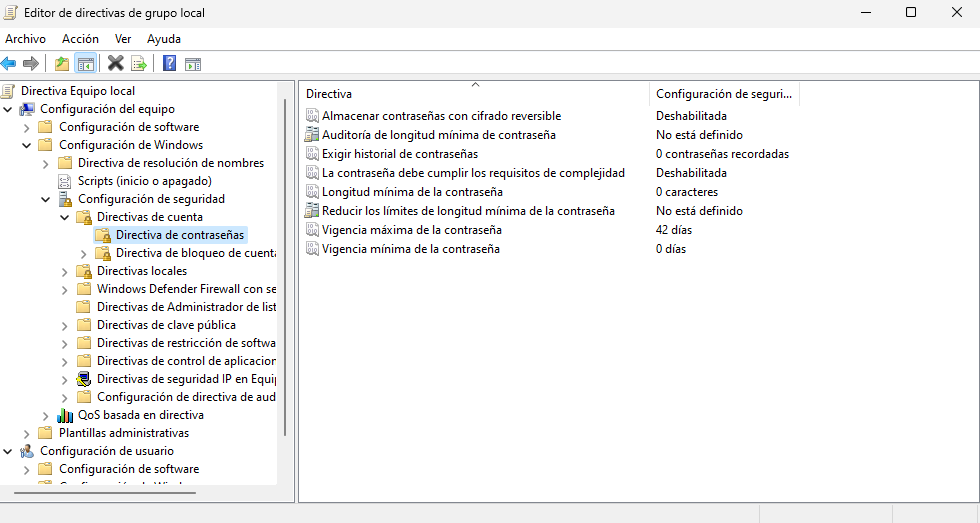Open the Ayuda menu

pyautogui.click(x=164, y=39)
